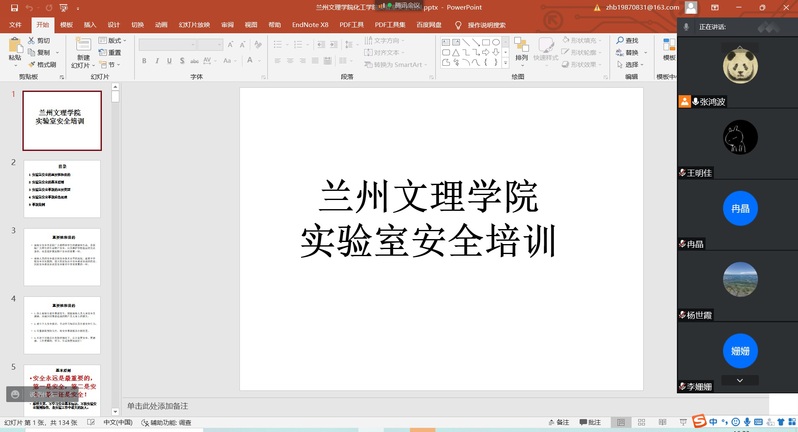Click the Reset (重置) slide button
This screenshot has width=798, height=432.
[x=111, y=53]
